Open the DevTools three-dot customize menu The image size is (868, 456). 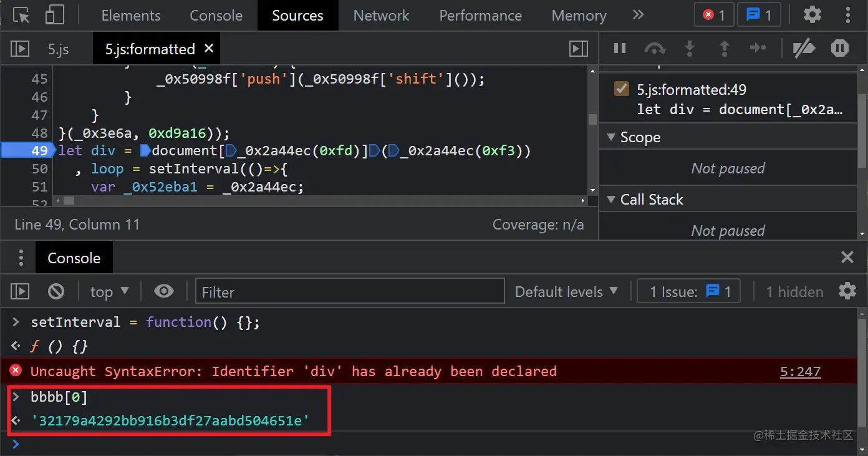click(x=847, y=15)
